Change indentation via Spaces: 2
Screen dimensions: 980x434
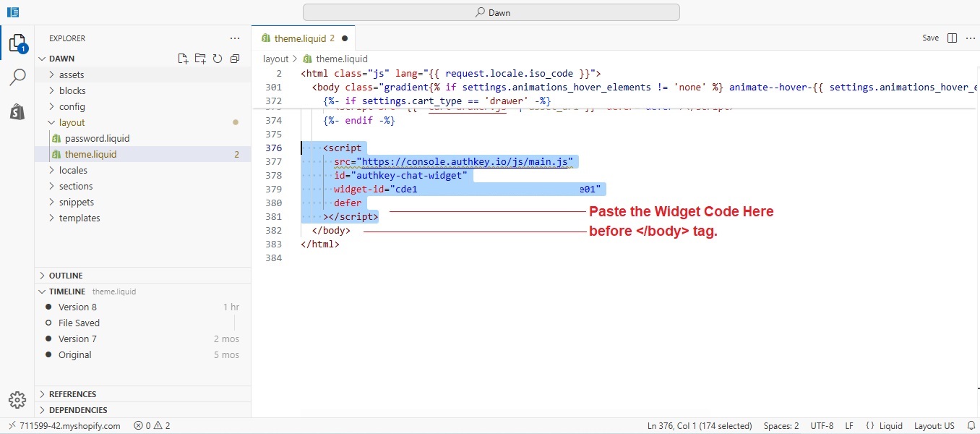(781, 426)
